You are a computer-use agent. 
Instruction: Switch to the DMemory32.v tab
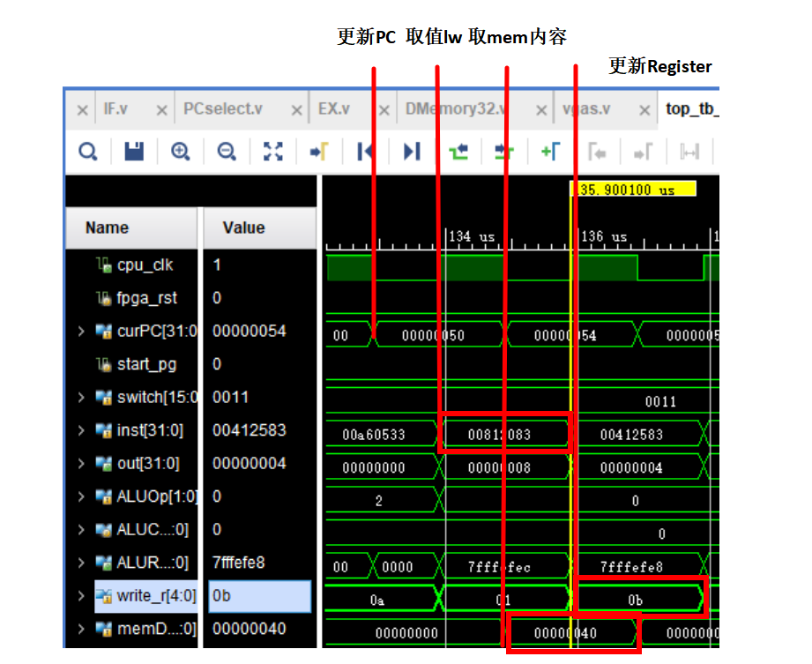457,108
